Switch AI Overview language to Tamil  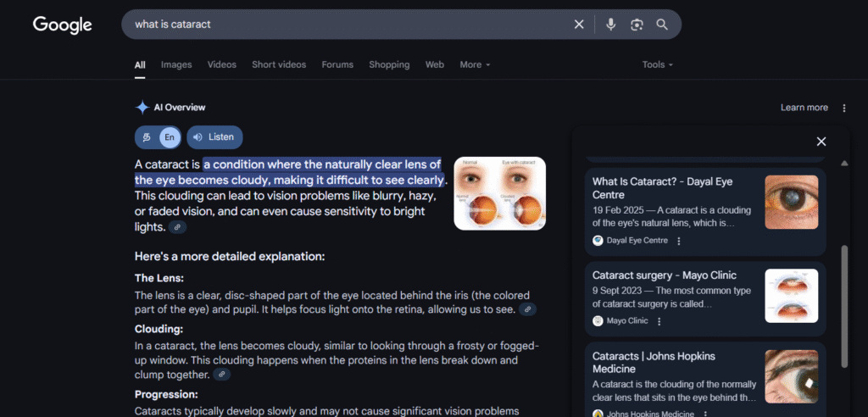(x=147, y=137)
